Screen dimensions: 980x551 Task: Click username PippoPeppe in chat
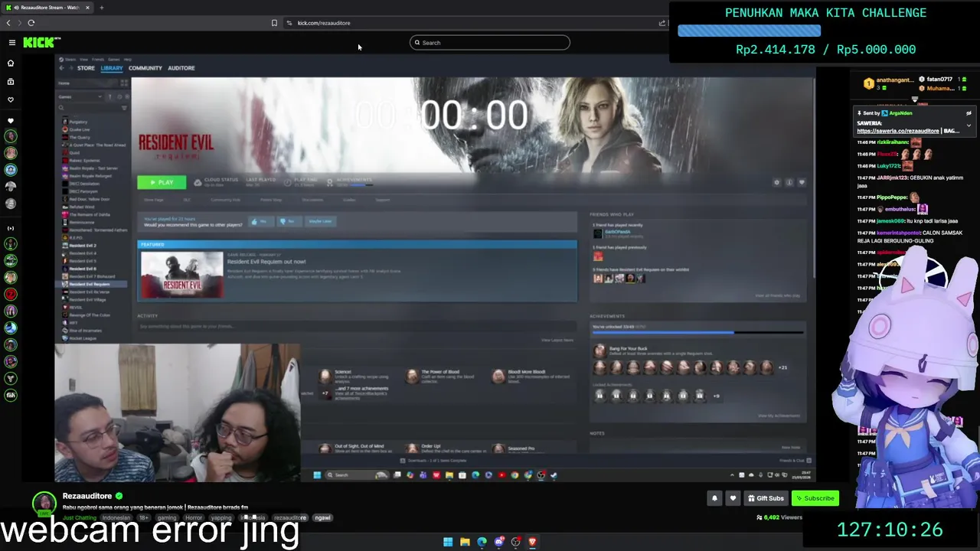893,197
